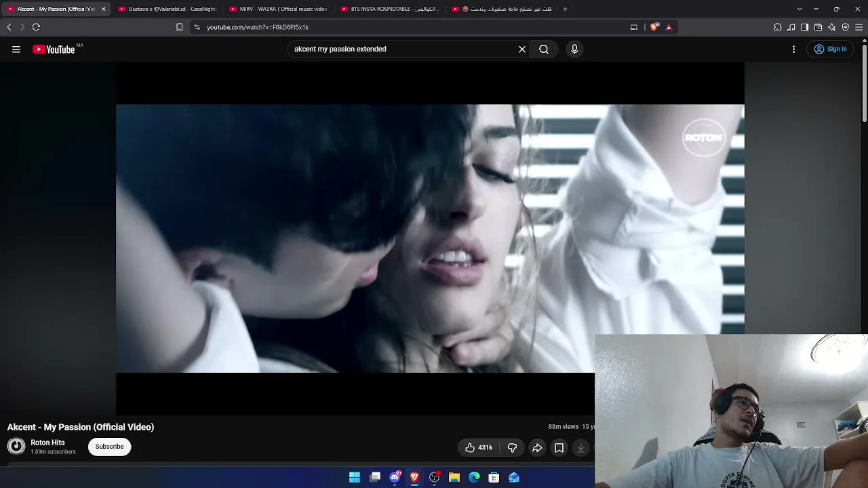Start voice search with microphone icon
Viewport: 868px width, 488px height.
click(574, 49)
